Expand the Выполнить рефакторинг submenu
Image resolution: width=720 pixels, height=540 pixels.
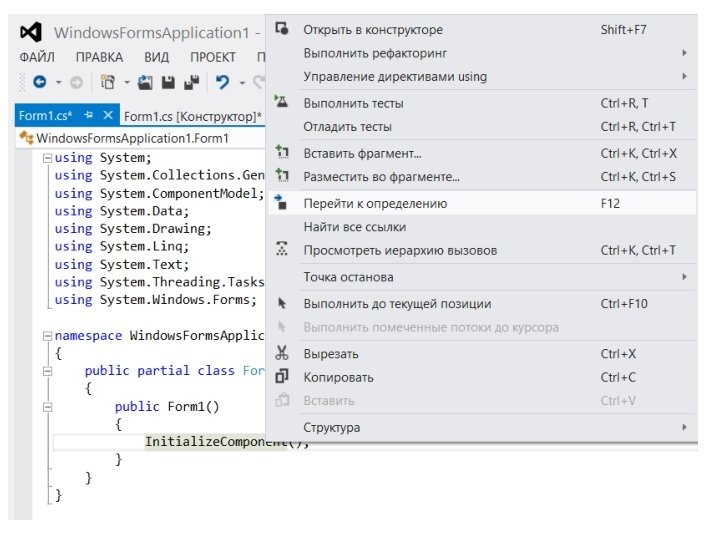[x=684, y=53]
